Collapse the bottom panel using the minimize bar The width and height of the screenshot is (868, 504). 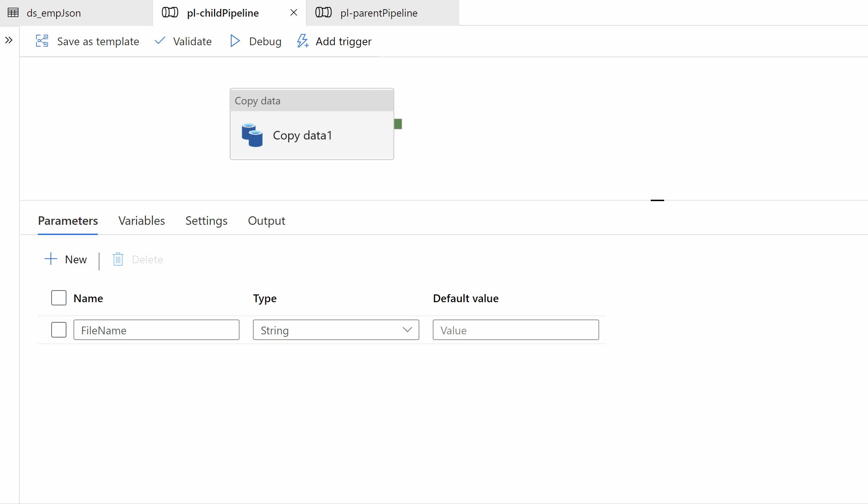point(657,200)
